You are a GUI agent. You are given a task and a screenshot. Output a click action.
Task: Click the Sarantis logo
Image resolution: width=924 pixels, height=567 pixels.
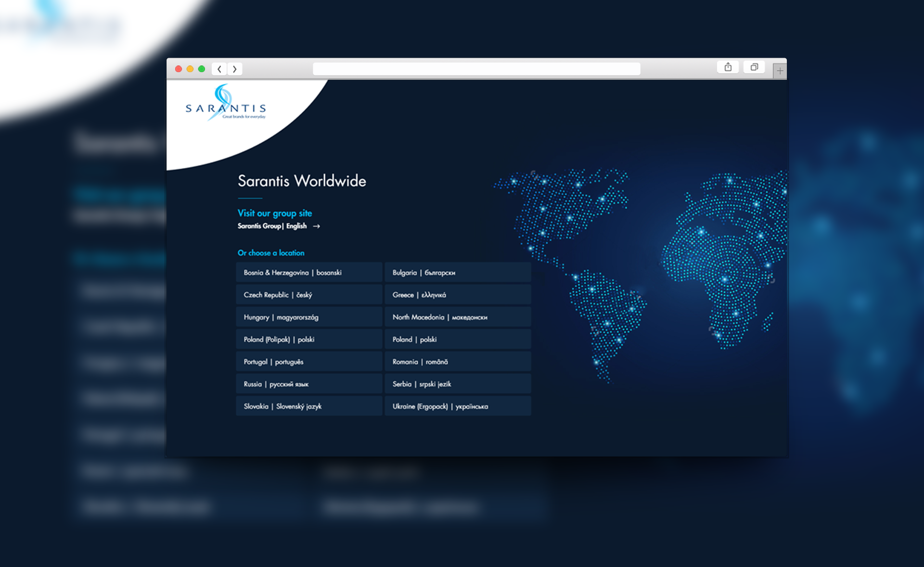tap(226, 102)
